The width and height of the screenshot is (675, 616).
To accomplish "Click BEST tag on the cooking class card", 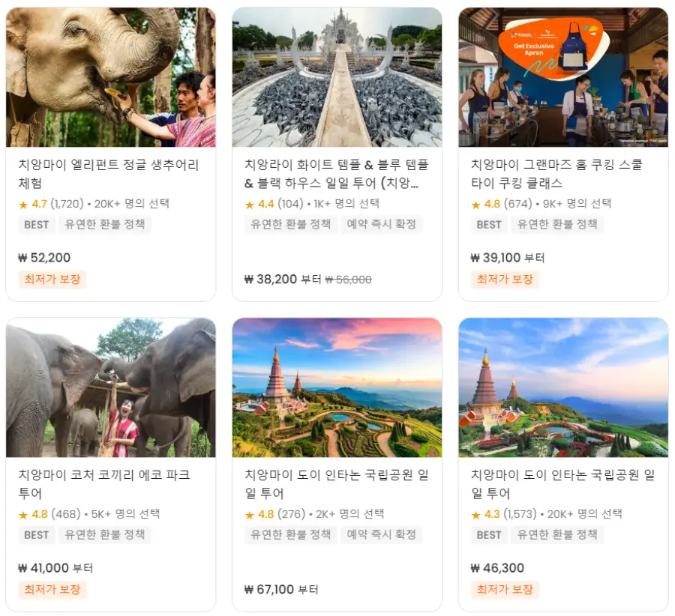I will pos(489,225).
